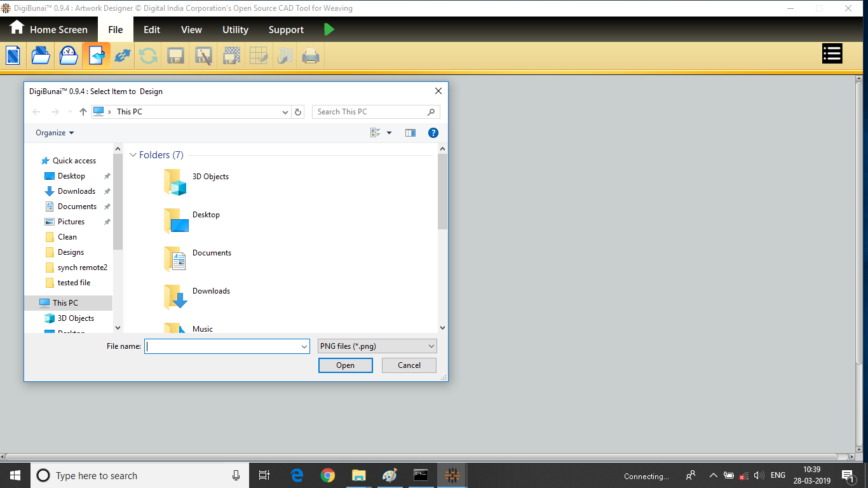Click the File name input field

pyautogui.click(x=222, y=346)
